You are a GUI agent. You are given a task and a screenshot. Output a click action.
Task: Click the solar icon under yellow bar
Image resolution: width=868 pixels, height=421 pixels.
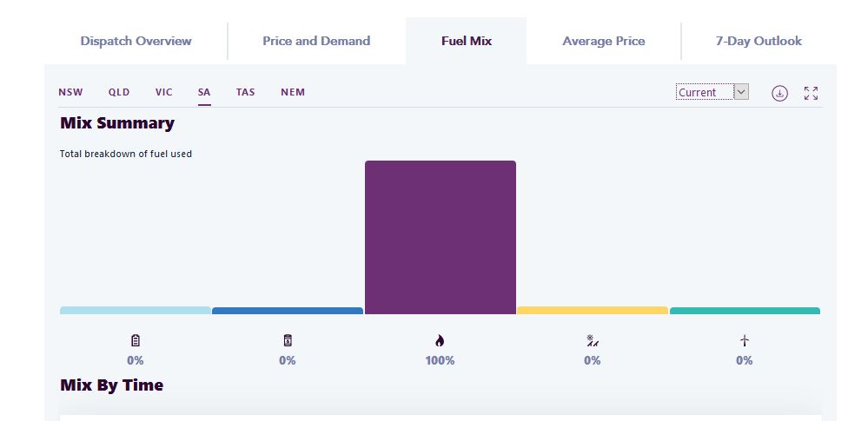593,340
